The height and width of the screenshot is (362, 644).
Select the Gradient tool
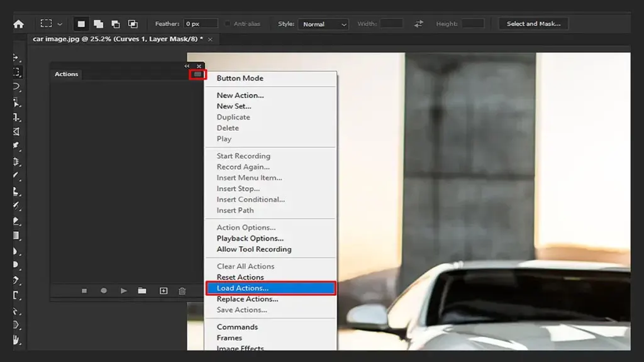tap(16, 236)
